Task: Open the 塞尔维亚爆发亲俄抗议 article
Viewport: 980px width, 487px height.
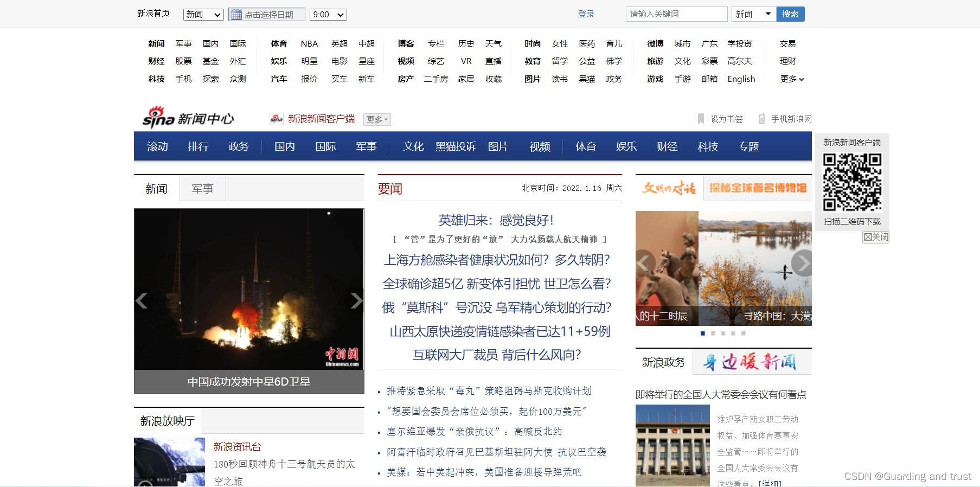Action: pos(474,432)
